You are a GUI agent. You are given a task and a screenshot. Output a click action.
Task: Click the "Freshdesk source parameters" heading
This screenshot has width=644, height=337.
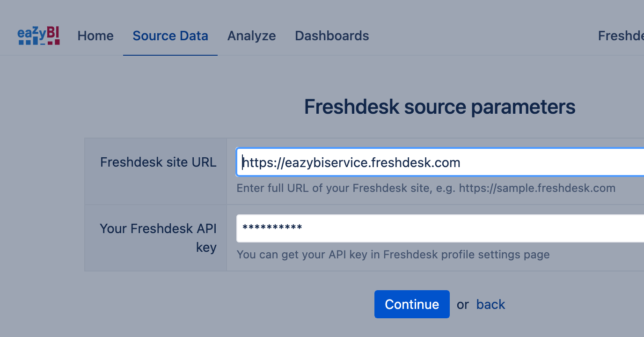point(439,107)
